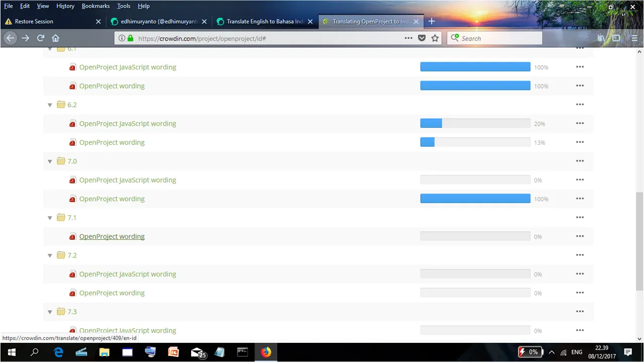Open Firefox Library icon
Image resolution: width=644 pixels, height=362 pixels.
(x=601, y=38)
